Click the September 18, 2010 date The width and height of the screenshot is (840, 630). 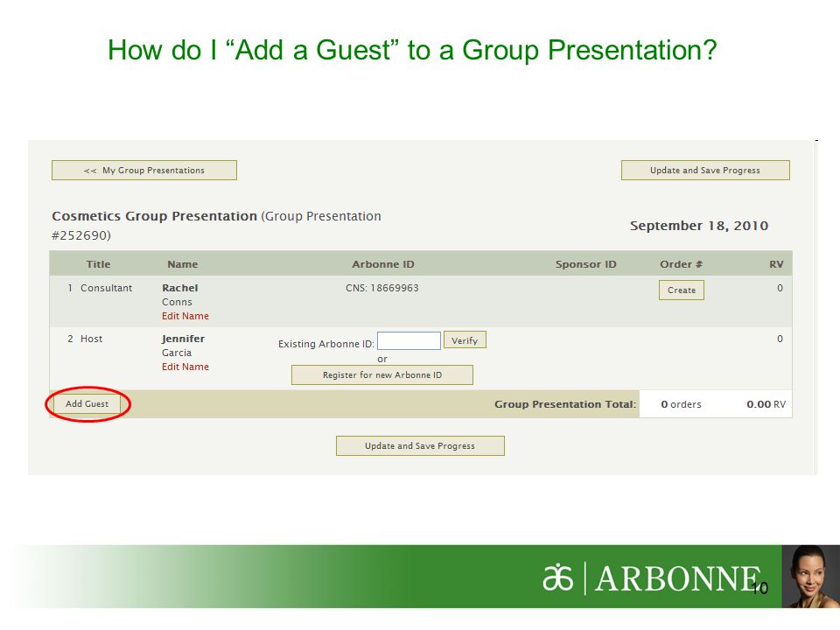(x=699, y=226)
